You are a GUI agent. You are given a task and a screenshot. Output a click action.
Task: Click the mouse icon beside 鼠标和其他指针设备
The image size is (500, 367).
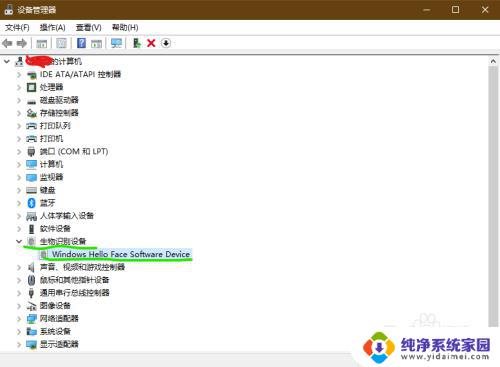(31, 280)
